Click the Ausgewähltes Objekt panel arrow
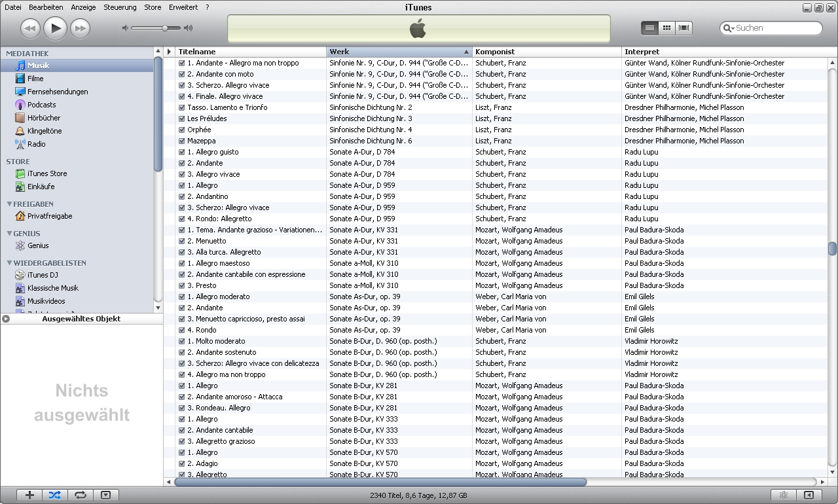The image size is (838, 504). coord(6,319)
